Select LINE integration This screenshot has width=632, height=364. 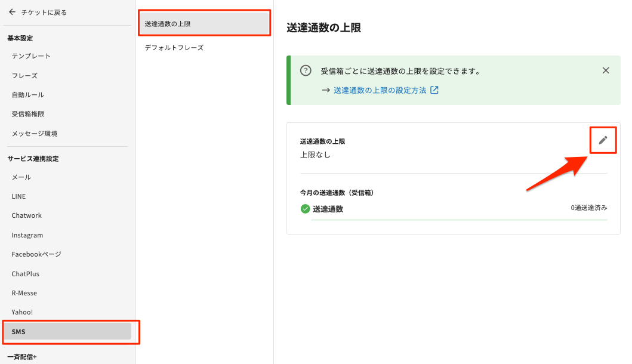click(19, 196)
